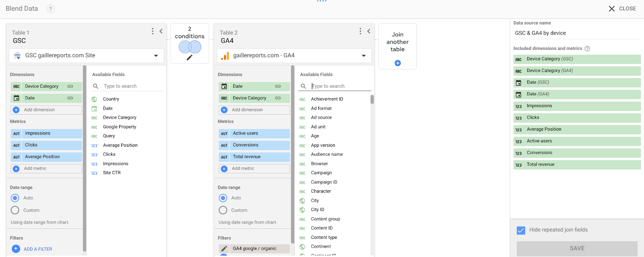Select Date (GA4) included field
This screenshot has width=644, height=257.
pos(577,94)
